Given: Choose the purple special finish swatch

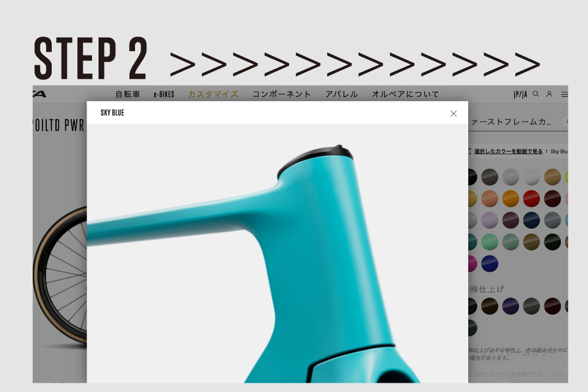Looking at the screenshot, I should (510, 306).
